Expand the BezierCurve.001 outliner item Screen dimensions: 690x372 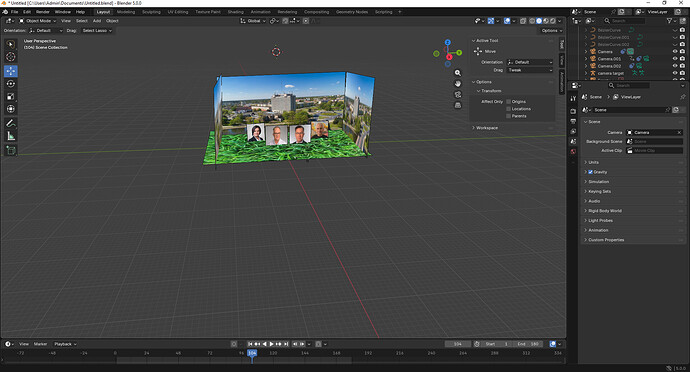[x=586, y=37]
